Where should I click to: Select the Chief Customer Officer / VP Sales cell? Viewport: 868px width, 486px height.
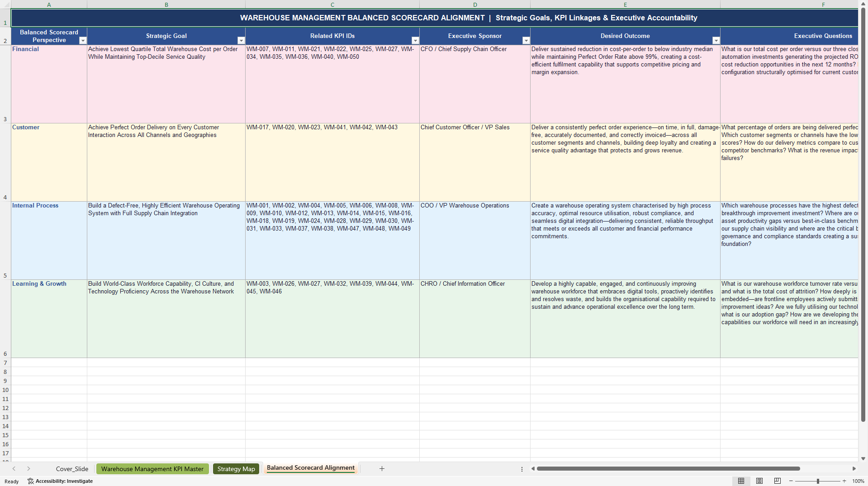(475, 162)
